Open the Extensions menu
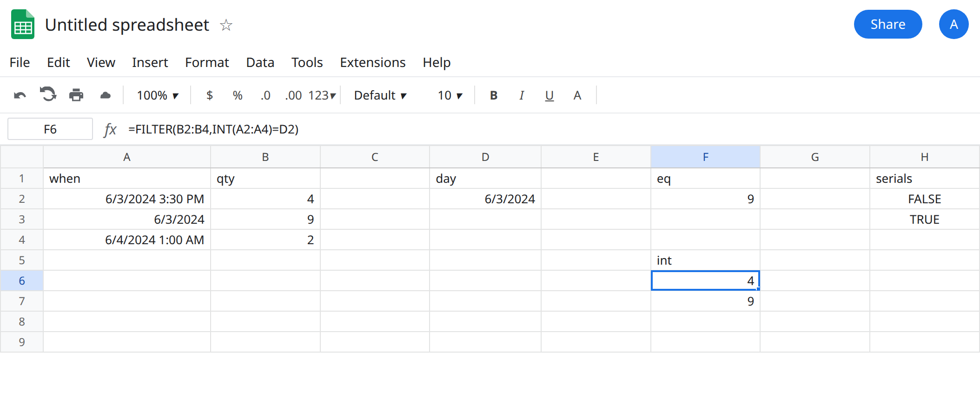 (373, 62)
